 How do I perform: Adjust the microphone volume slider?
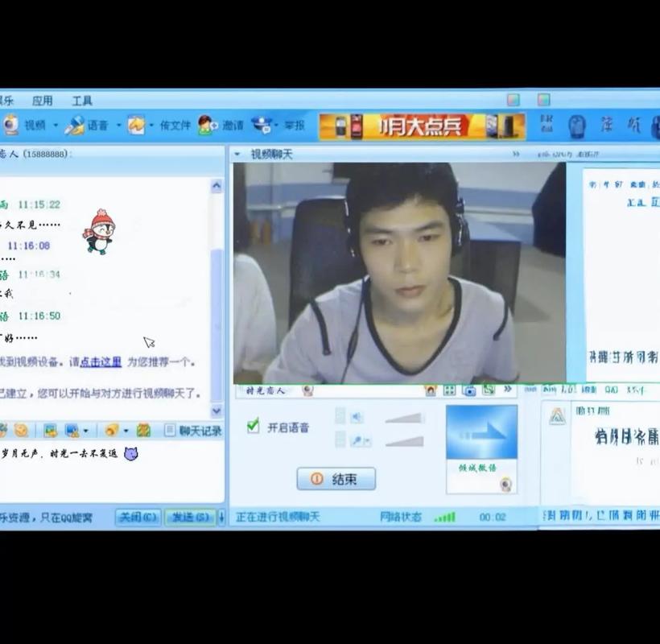pos(404,441)
